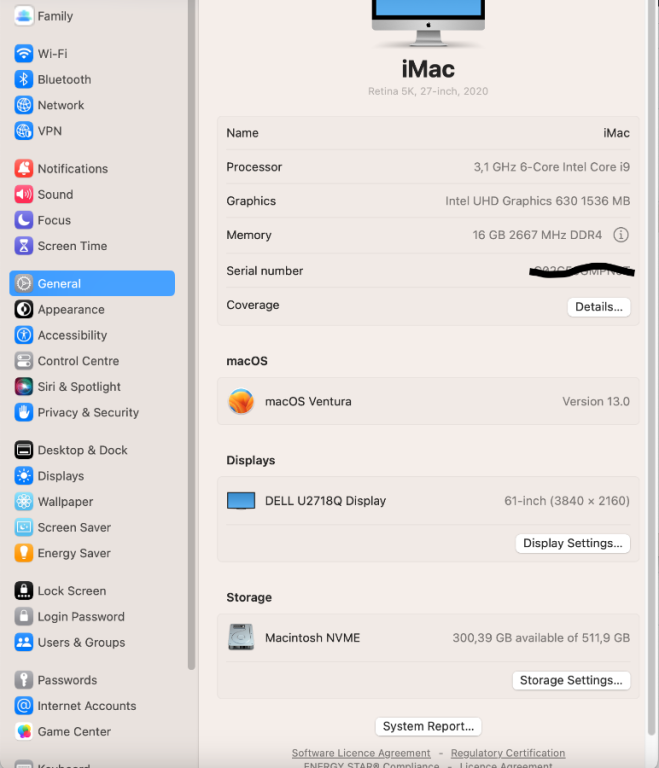Screen dimensions: 659x768
Task: Open Privacy & Security pane
Action: (x=88, y=412)
